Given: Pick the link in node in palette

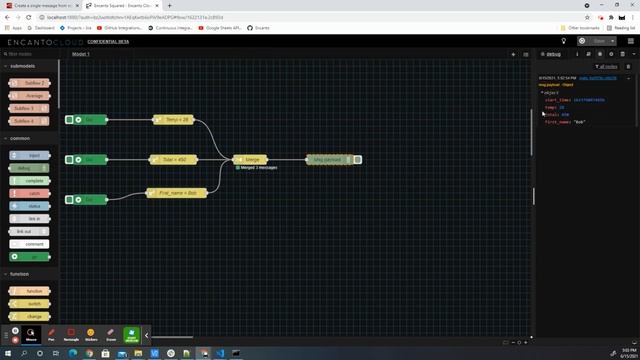Looking at the screenshot, I should 29,219.
